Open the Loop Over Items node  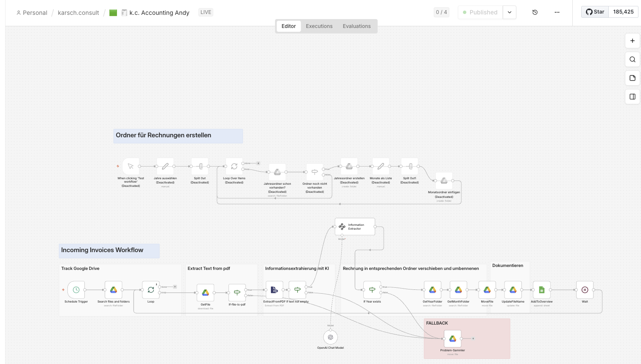234,167
